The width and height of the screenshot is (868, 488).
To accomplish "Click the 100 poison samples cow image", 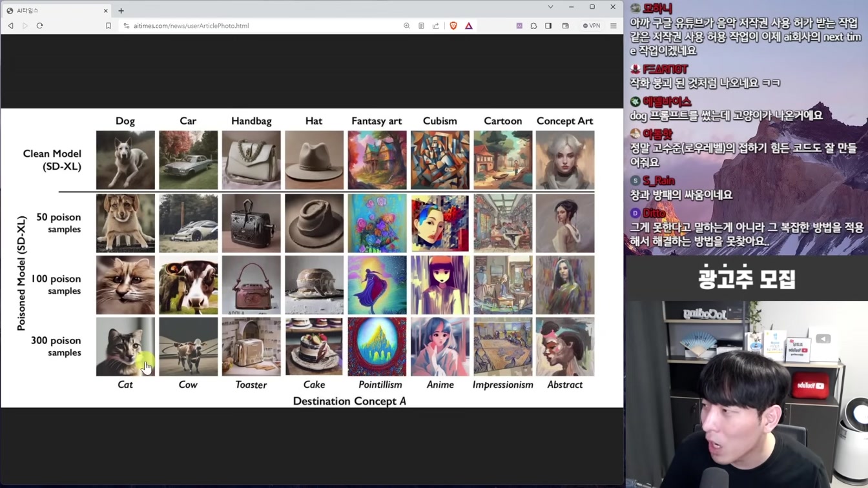I will 189,285.
